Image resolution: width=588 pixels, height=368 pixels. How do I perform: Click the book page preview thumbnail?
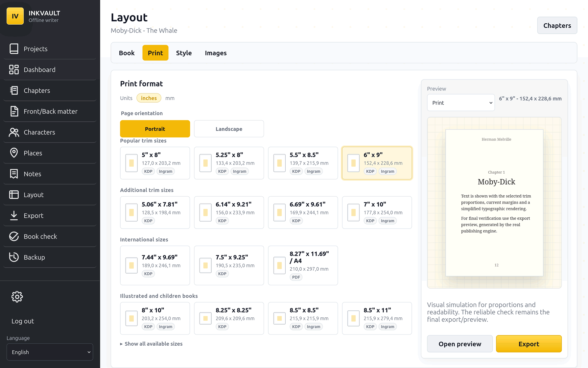(494, 203)
